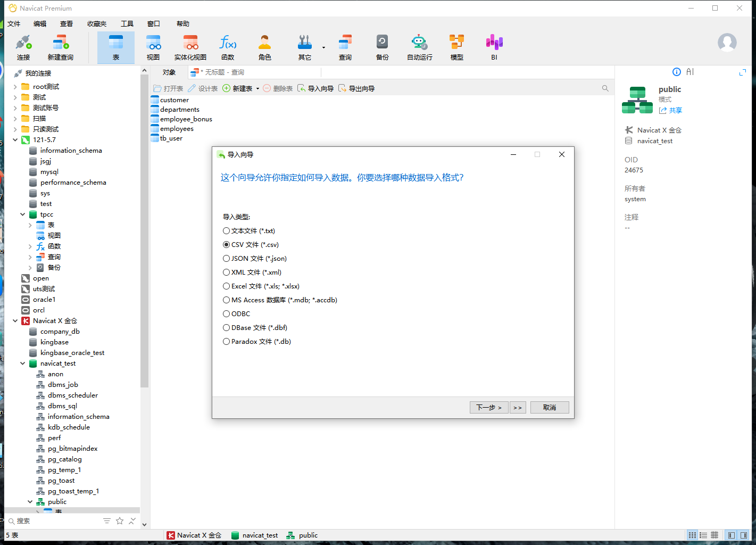The width and height of the screenshot is (756, 545).
Task: Click 下一步 in the import wizard
Action: point(489,408)
